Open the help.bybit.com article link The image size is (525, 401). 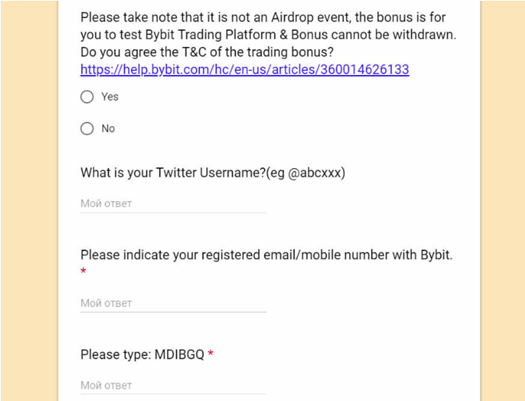click(x=244, y=70)
